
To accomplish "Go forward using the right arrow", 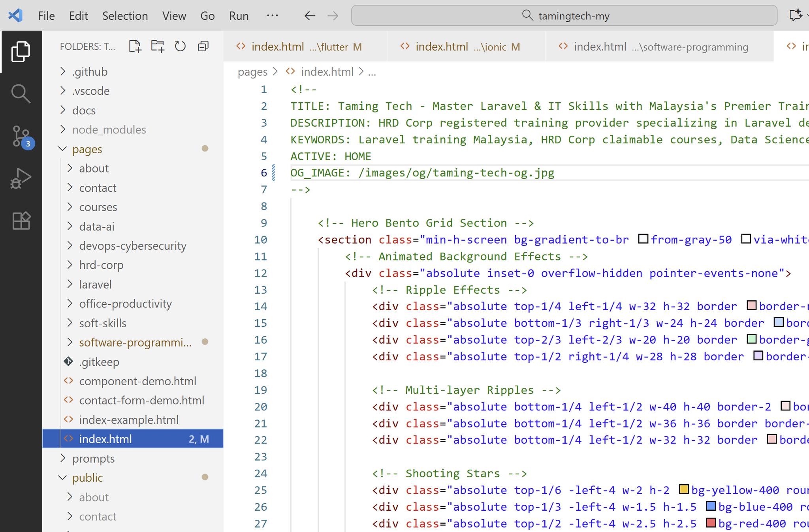I will 333,16.
